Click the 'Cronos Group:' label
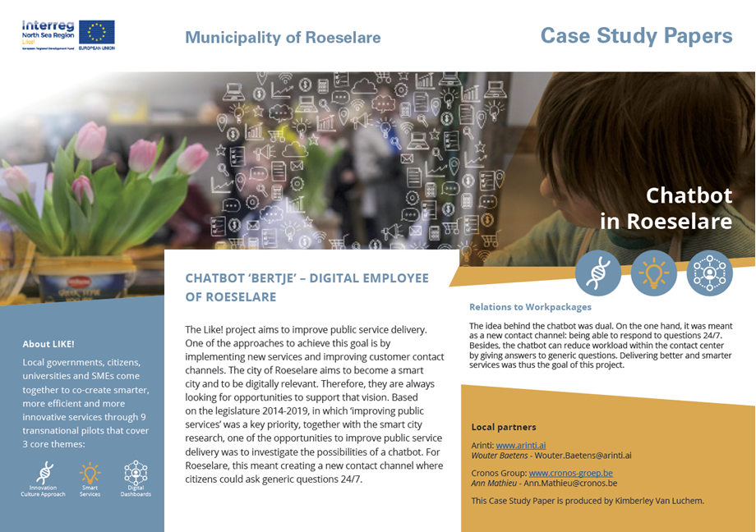This screenshot has width=756, height=532. click(499, 473)
